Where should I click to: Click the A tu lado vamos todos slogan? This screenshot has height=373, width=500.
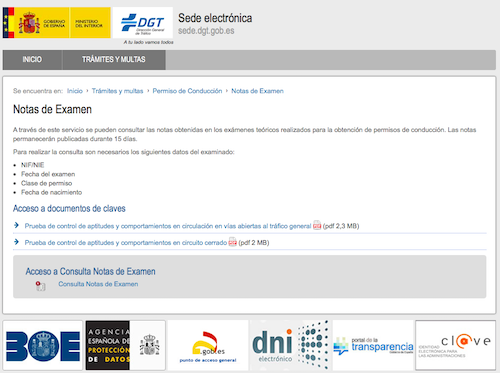149,42
